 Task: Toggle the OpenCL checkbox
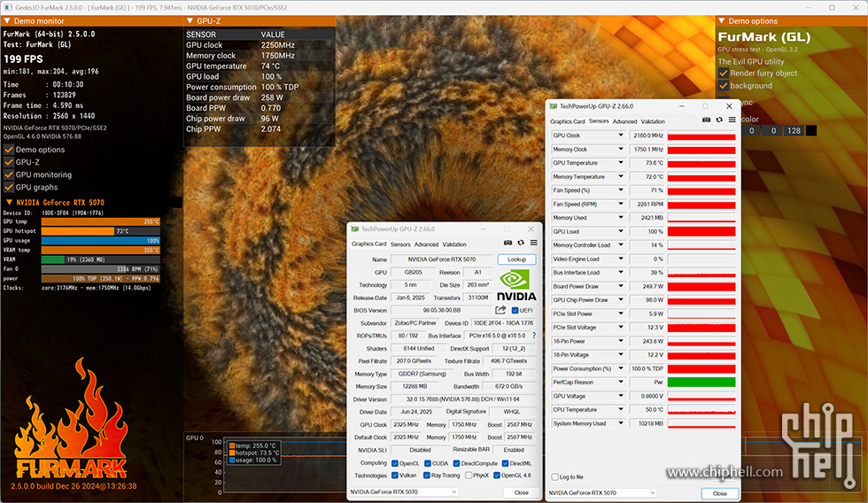click(395, 464)
